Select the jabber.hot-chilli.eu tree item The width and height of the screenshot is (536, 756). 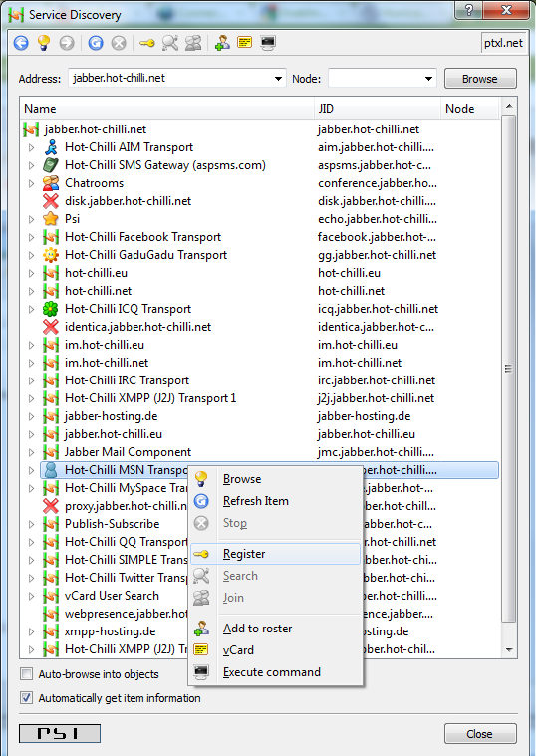(114, 434)
